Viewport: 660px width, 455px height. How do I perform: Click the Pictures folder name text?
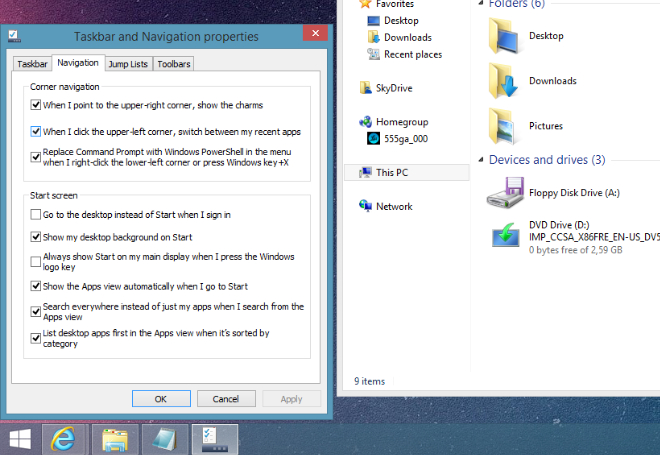click(546, 126)
